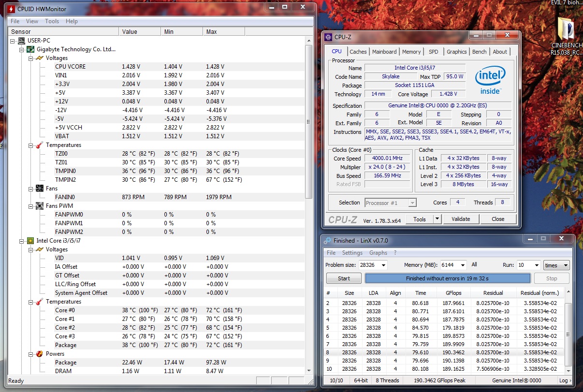The height and width of the screenshot is (392, 583).
Task: Switch to the Caches tab in CPU-Z
Action: pos(358,52)
